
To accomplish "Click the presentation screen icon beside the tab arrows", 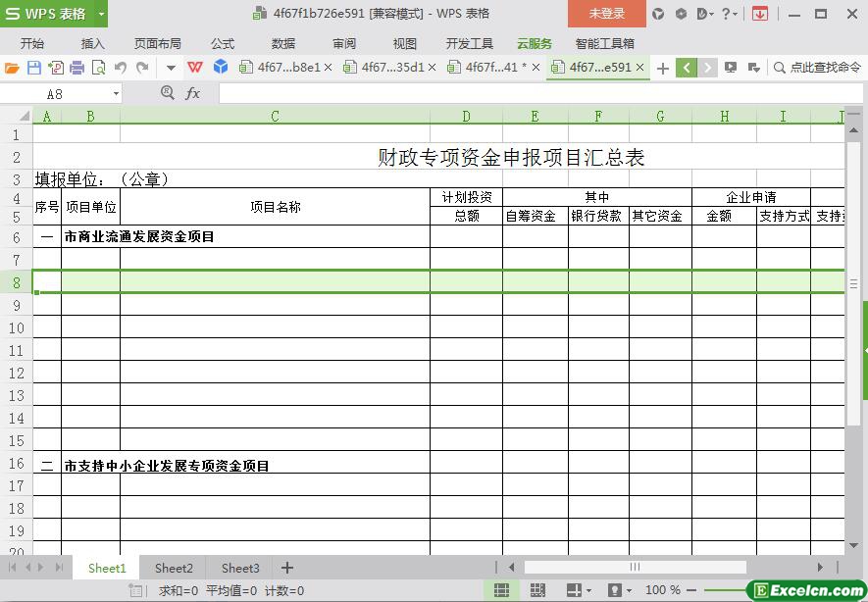I will click(x=731, y=68).
